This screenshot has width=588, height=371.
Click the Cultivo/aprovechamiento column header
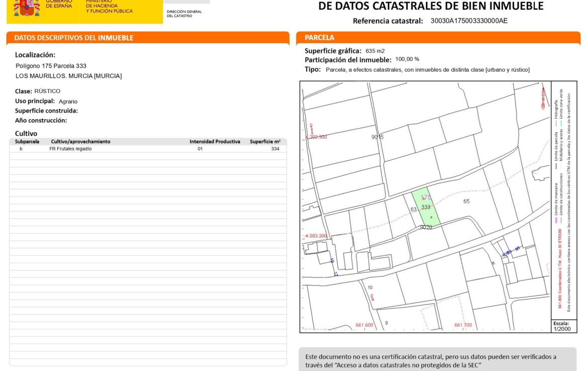tap(80, 142)
